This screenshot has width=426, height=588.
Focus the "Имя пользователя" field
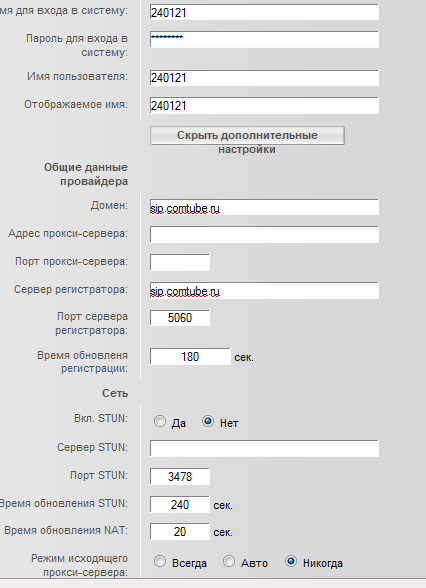coord(264,78)
